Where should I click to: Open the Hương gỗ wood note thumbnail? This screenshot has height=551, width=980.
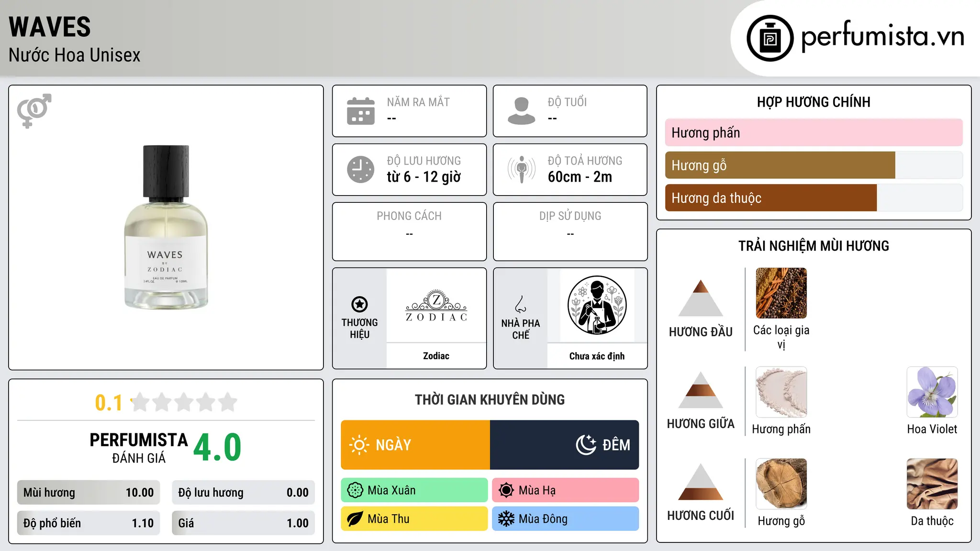[x=781, y=484]
